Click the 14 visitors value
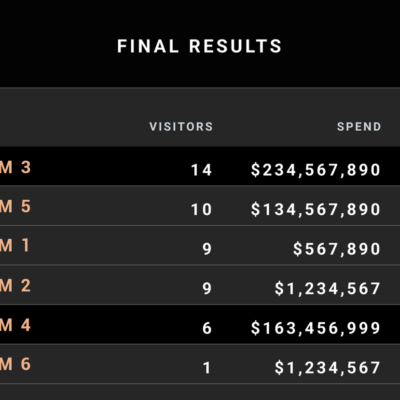This screenshot has height=400, width=400. click(x=201, y=170)
